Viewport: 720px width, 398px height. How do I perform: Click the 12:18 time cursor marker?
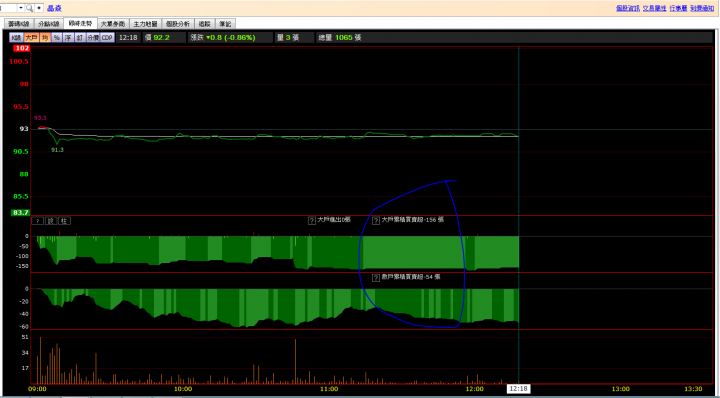point(518,389)
